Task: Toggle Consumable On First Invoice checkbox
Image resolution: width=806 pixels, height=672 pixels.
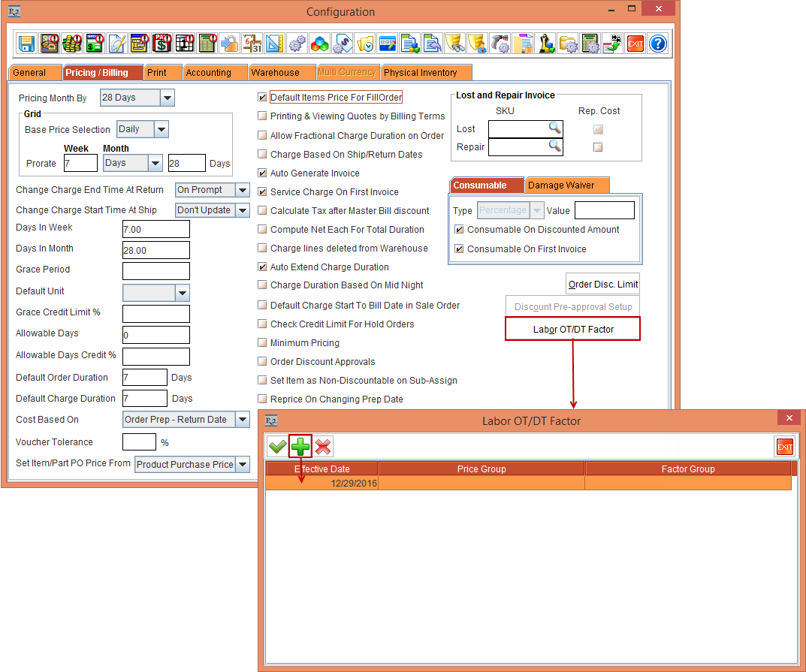Action: pyautogui.click(x=459, y=249)
